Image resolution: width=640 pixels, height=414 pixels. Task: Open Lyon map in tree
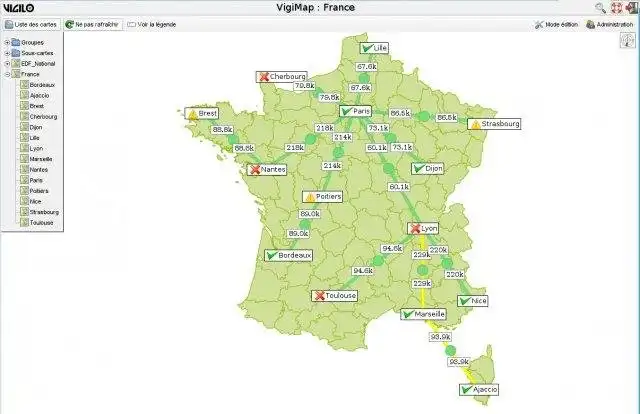pyautogui.click(x=32, y=149)
